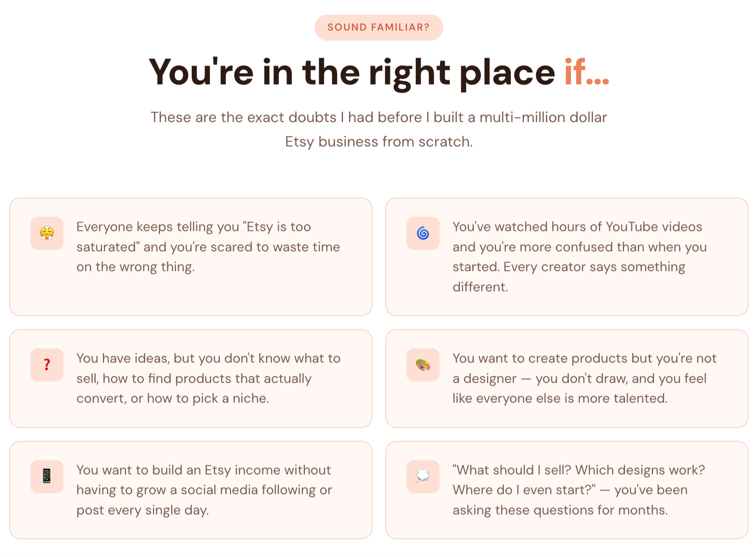
Task: Click the "Etsy business from scratch." line
Action: coord(378,142)
